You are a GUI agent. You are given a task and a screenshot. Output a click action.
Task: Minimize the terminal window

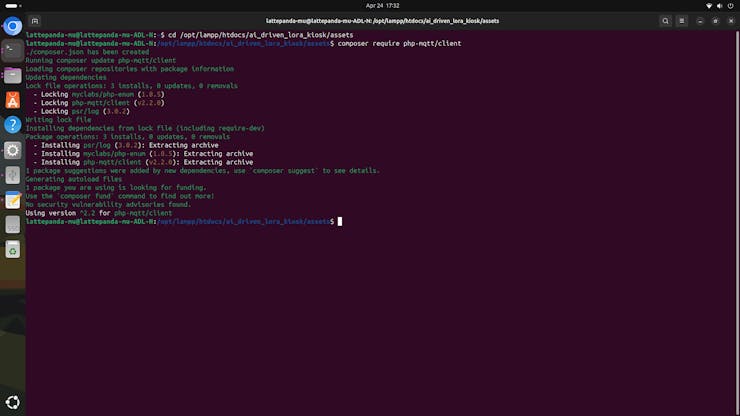click(700, 21)
